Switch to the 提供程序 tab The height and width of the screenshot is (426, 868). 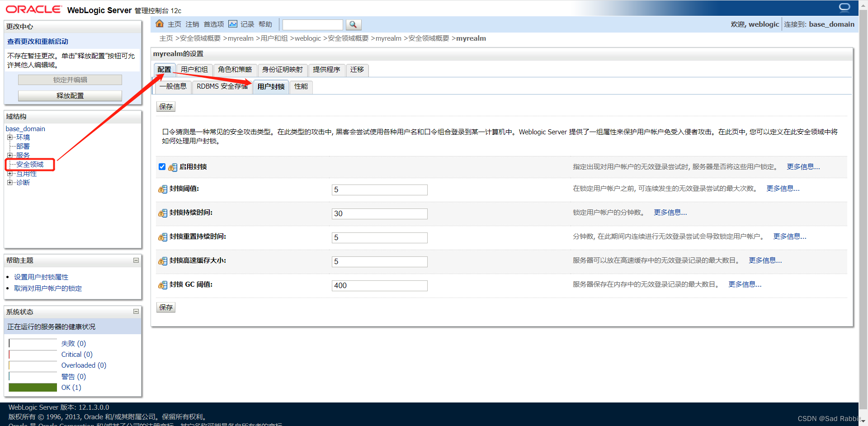pos(326,70)
